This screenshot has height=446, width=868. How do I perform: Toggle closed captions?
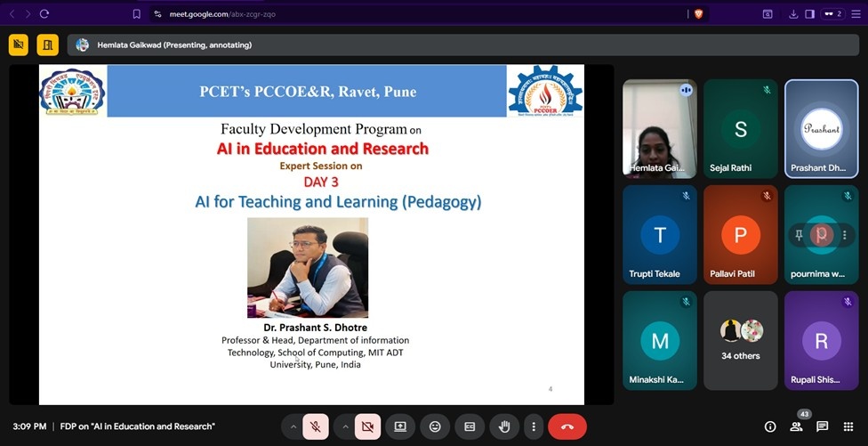pyautogui.click(x=470, y=426)
